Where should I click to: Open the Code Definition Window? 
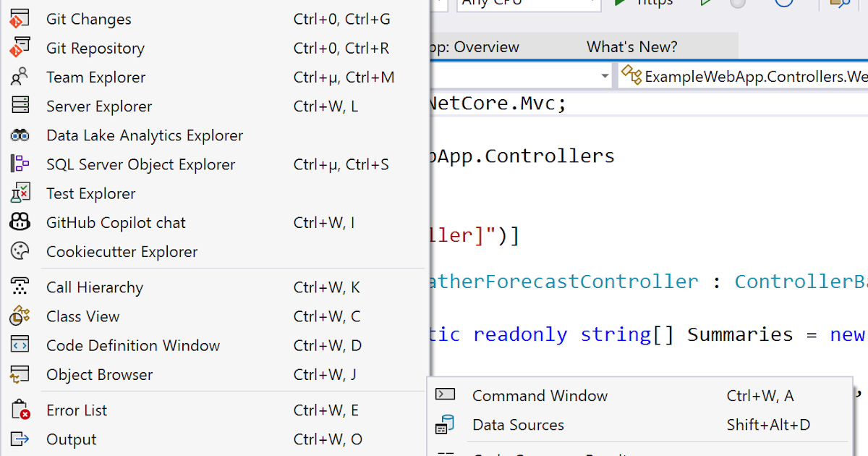tap(133, 345)
